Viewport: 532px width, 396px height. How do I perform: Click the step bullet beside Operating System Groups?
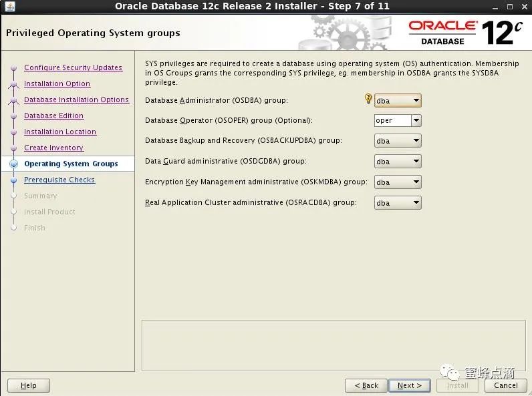[x=13, y=164]
